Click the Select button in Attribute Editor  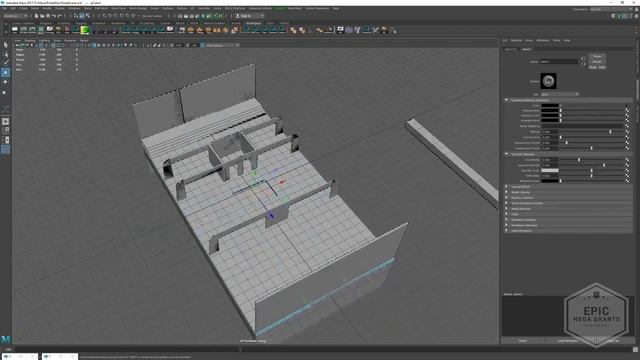(522, 341)
